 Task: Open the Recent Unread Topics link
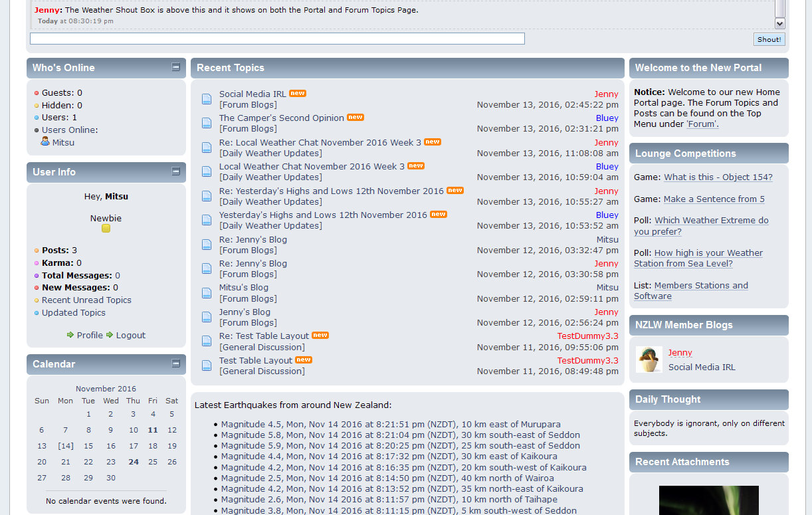coord(86,300)
